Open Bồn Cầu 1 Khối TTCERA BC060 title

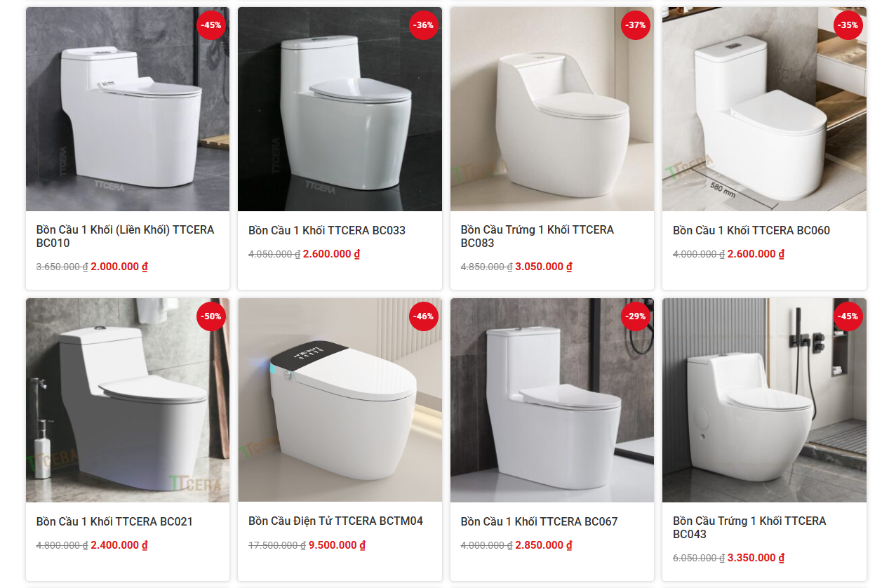pos(751,230)
